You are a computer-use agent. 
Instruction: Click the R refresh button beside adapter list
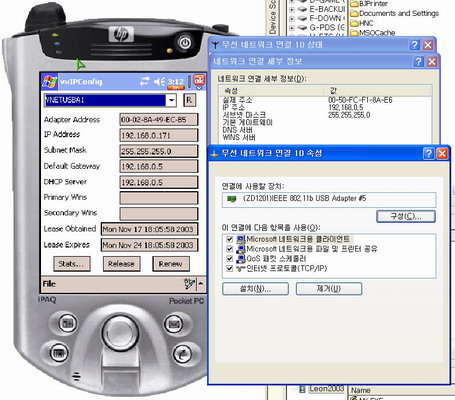pyautogui.click(x=189, y=100)
